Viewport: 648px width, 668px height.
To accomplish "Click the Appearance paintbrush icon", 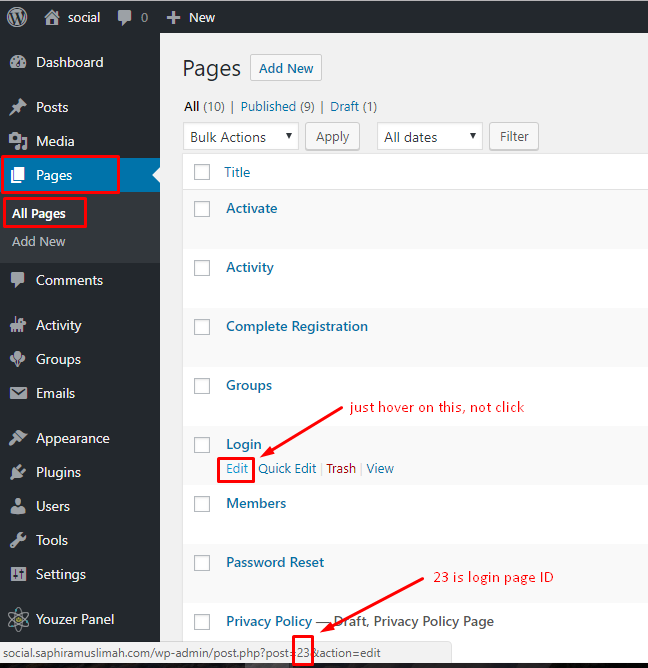I will [x=18, y=438].
